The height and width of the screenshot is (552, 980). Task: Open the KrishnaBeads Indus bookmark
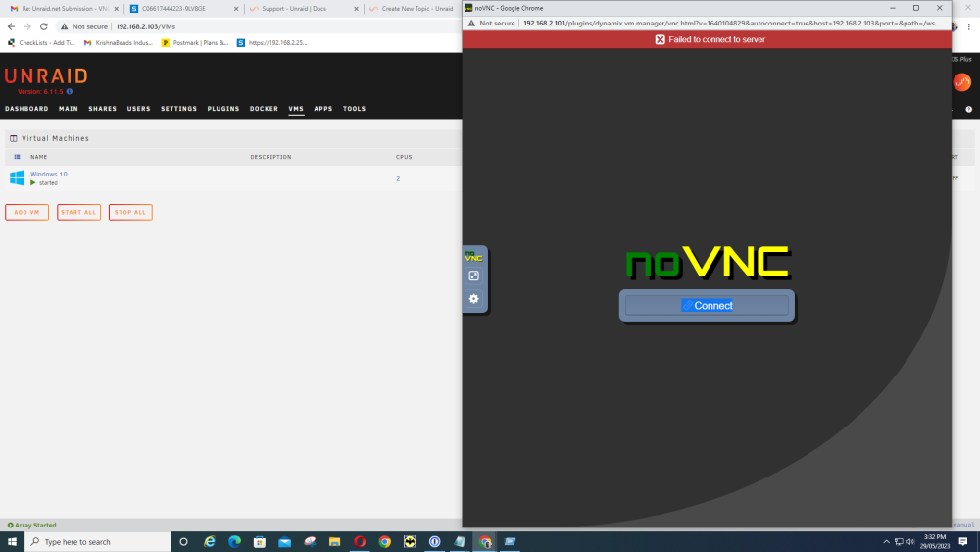click(119, 43)
